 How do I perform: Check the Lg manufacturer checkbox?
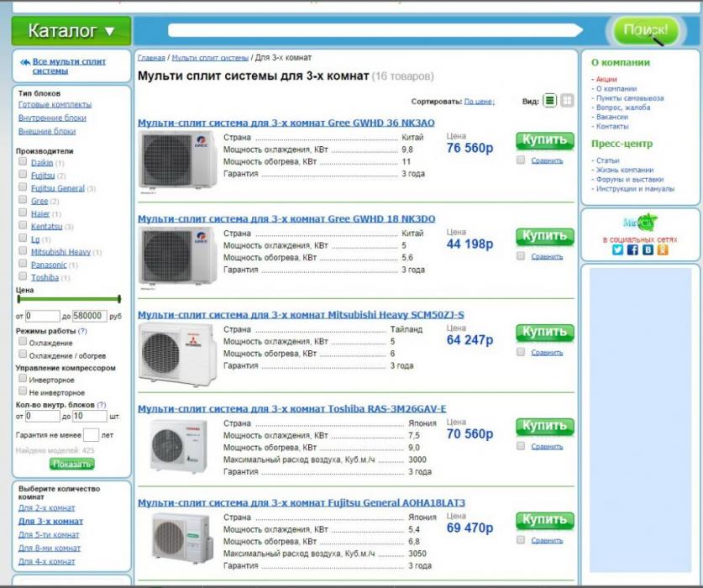[23, 238]
